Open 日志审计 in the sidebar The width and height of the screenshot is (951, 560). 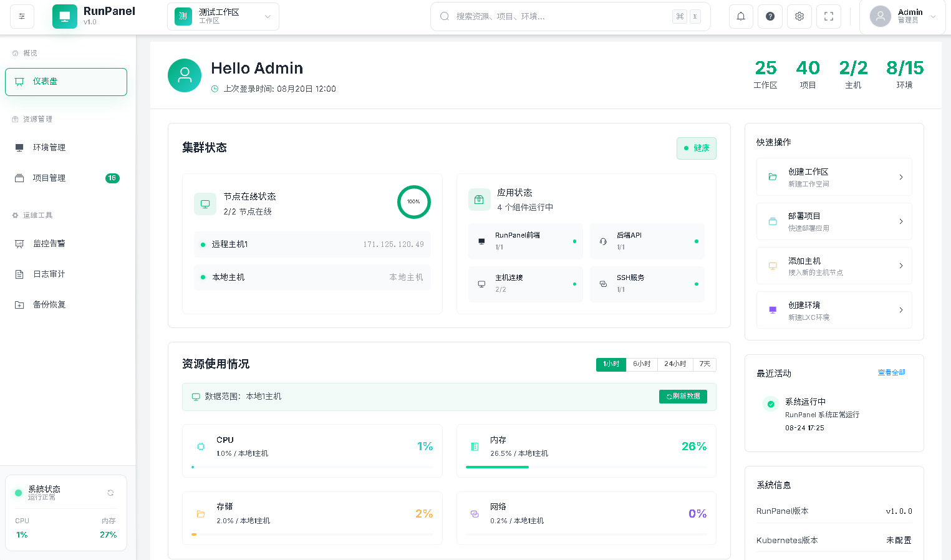tap(66, 274)
